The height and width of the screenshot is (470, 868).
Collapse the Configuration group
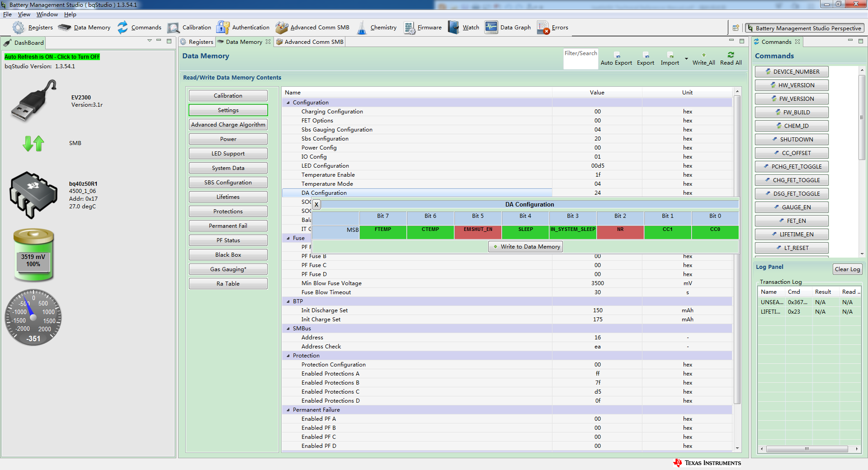(x=288, y=103)
